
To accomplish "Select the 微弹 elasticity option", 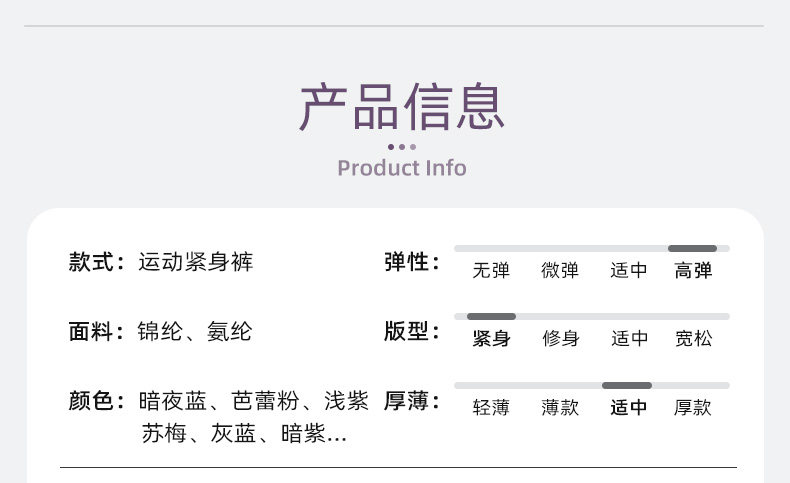I will [559, 270].
